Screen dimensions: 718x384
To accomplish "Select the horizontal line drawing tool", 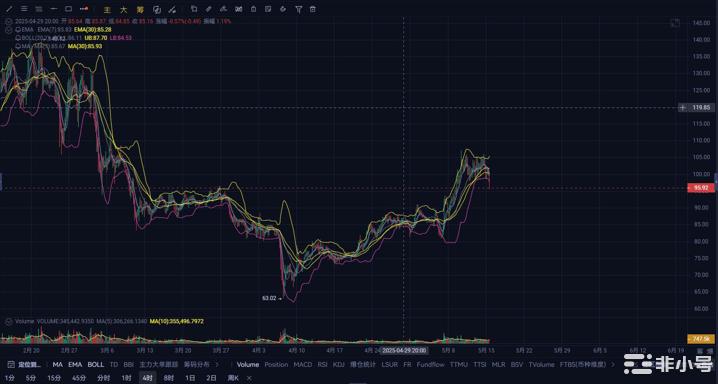I will pyautogui.click(x=54, y=9).
